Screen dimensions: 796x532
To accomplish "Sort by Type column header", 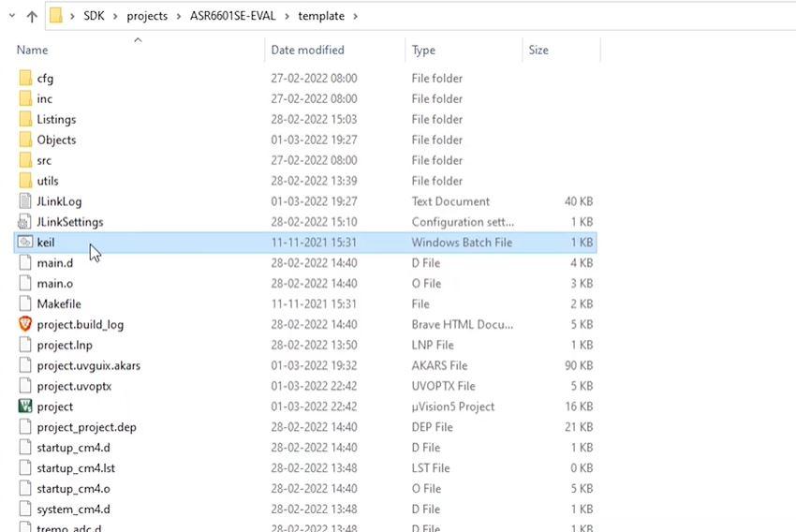I will pos(423,50).
